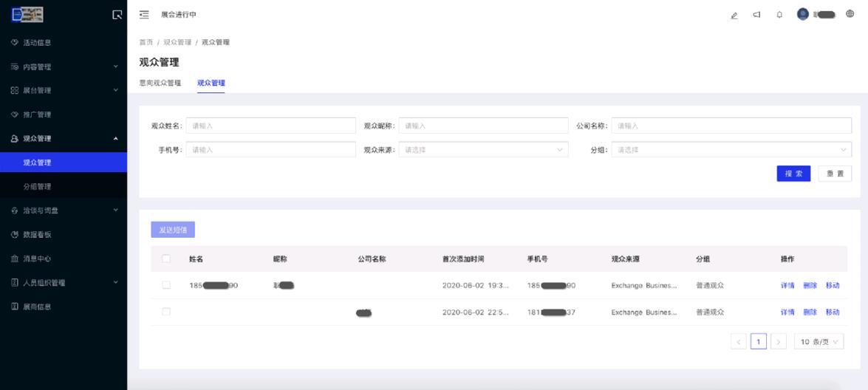Click the 重置 reset button
Image resolution: width=868 pixels, height=390 pixels.
point(835,174)
